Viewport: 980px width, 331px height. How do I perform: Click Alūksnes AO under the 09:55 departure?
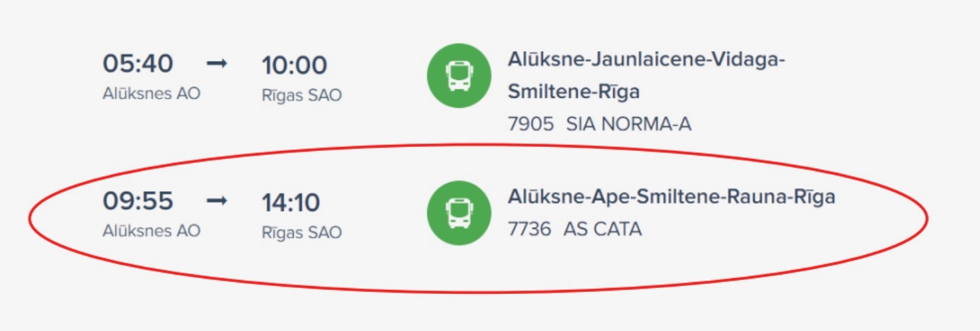coord(151,231)
